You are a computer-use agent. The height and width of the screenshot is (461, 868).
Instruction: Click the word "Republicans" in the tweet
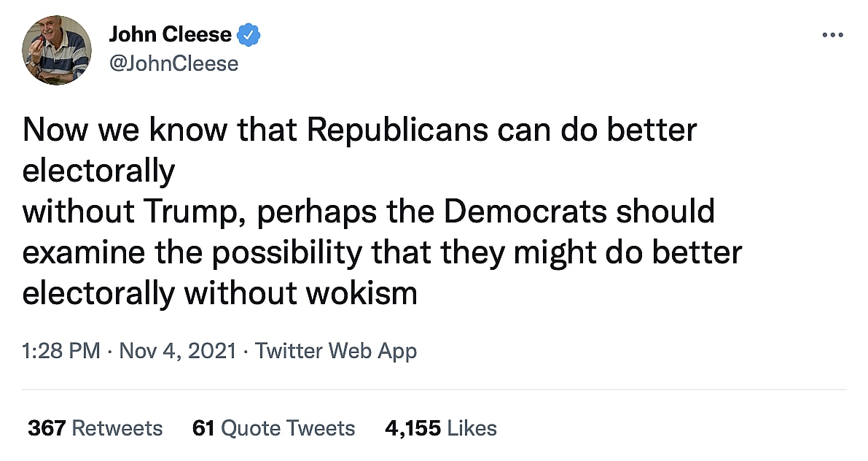pyautogui.click(x=396, y=131)
